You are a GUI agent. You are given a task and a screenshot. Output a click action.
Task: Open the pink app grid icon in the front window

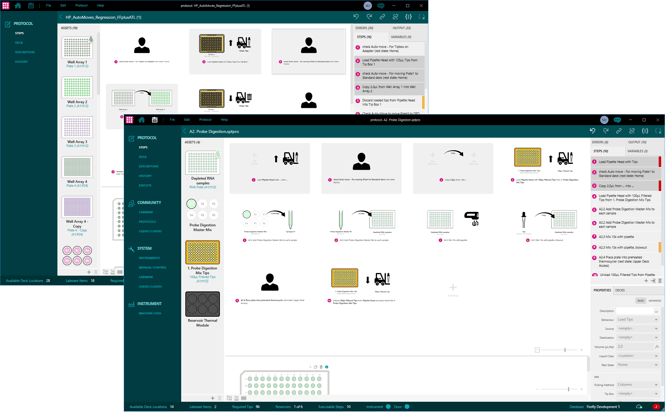coord(129,120)
